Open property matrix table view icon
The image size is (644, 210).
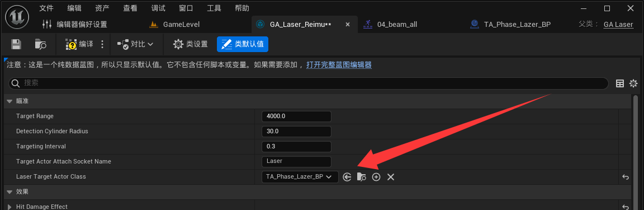coord(620,83)
